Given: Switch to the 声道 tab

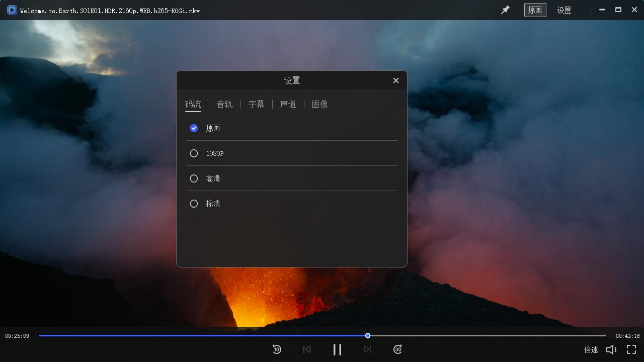Looking at the screenshot, I should point(288,104).
